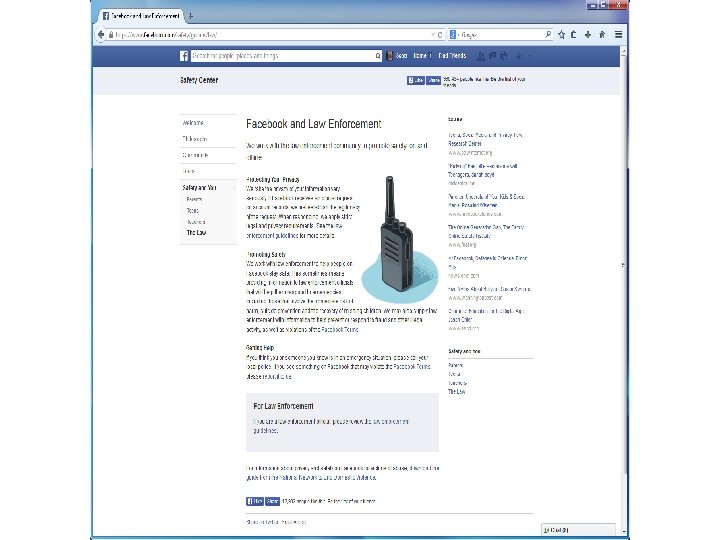Open Find Friends in Facebook bar
720x540 pixels.
click(452, 56)
